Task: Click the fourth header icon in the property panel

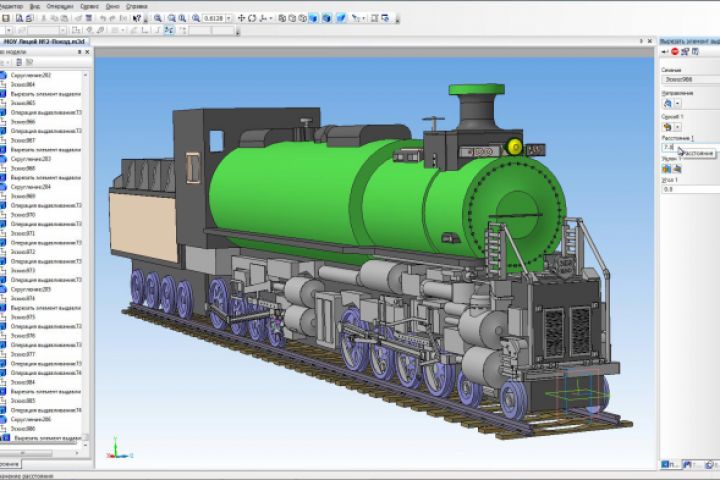Action: (695, 51)
